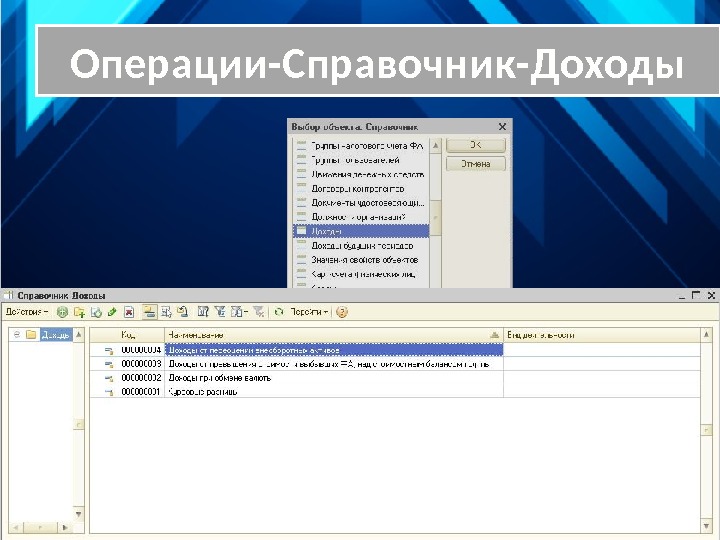Select code 00000003 cell
720x540 pixels.
point(141,364)
